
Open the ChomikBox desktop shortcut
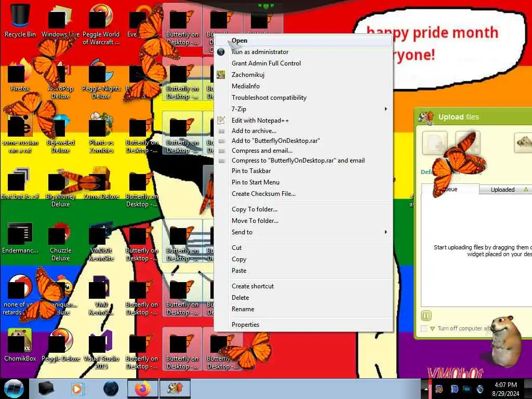(20, 345)
